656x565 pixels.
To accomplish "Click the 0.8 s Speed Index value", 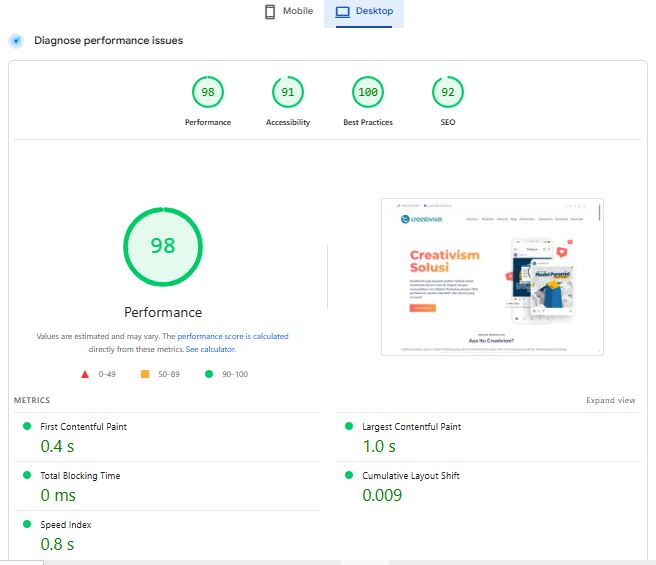I will pyautogui.click(x=57, y=544).
